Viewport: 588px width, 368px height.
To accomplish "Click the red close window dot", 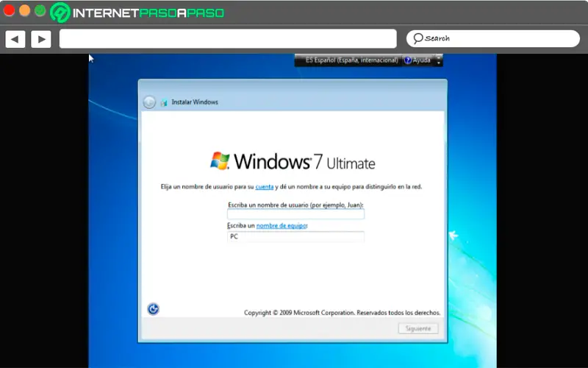I will click(x=9, y=10).
